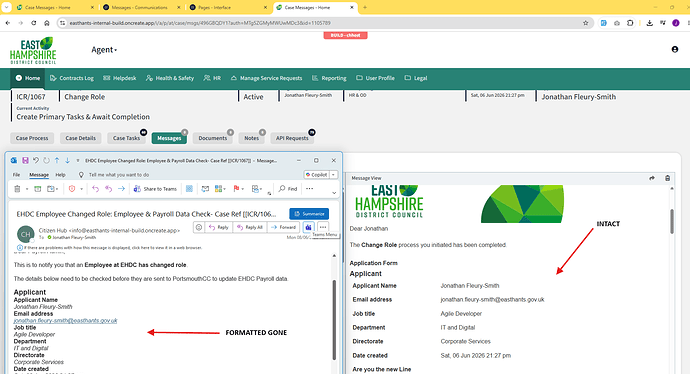690x374 pixels.
Task: Click the Forward arrow in ribbon
Action: tap(121, 189)
